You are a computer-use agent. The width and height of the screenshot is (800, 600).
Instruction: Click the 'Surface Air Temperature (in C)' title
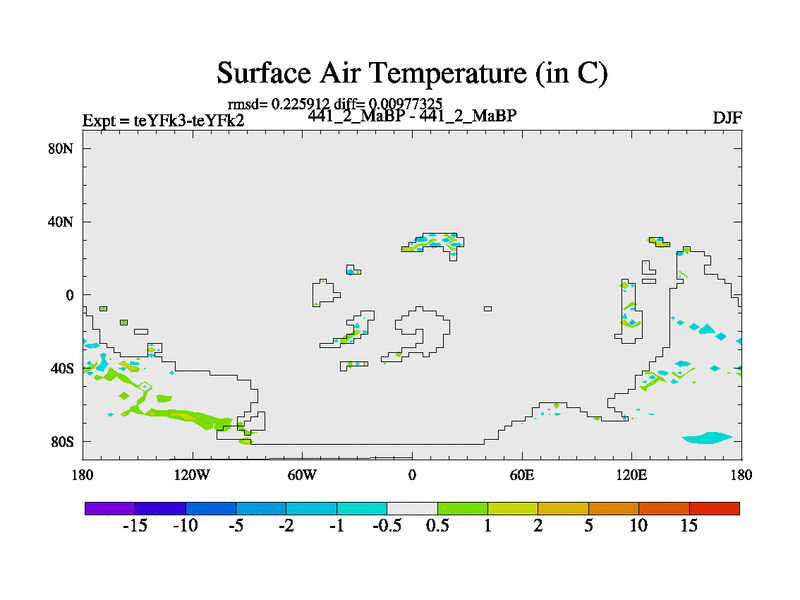coord(412,73)
